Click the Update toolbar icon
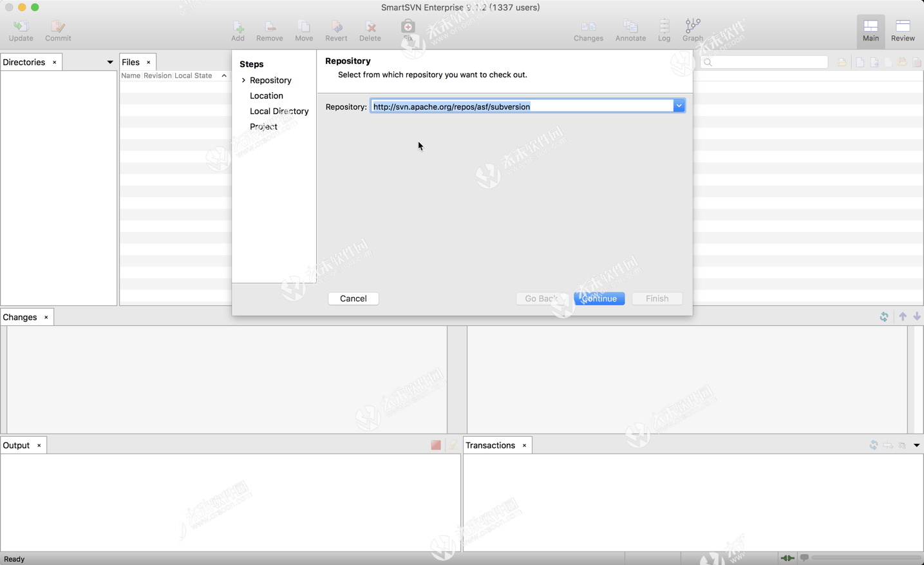The height and width of the screenshot is (565, 924). [x=21, y=30]
